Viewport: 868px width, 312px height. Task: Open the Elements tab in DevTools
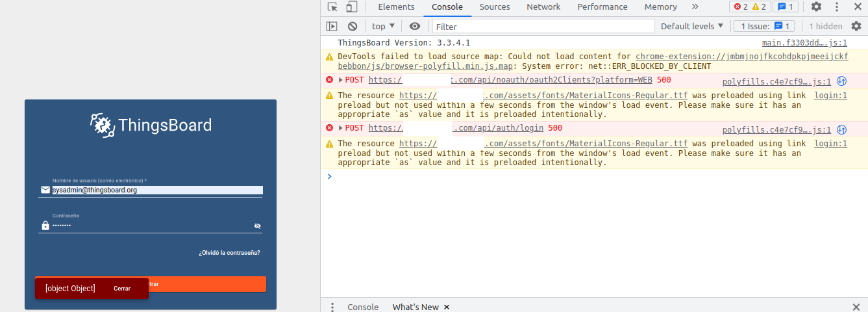tap(396, 7)
